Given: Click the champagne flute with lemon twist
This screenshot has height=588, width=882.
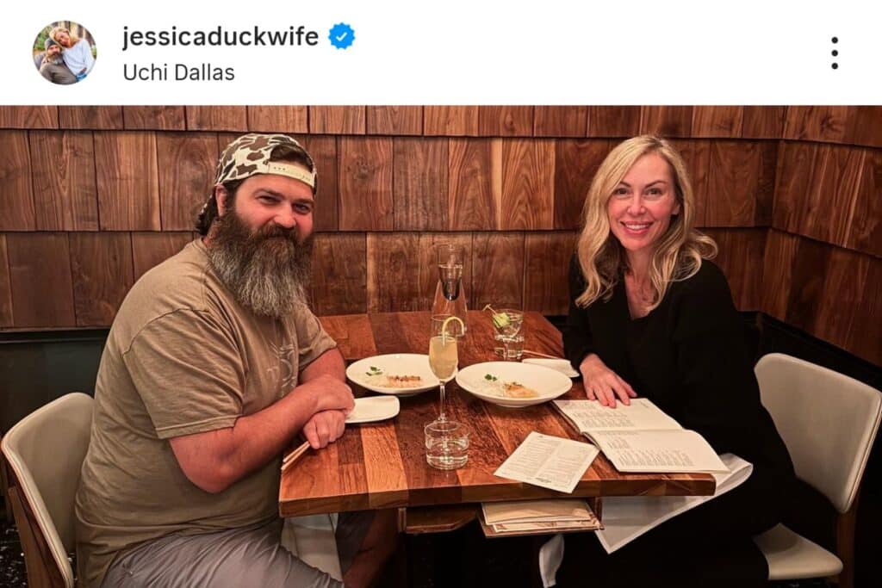Looking at the screenshot, I should point(444,365).
